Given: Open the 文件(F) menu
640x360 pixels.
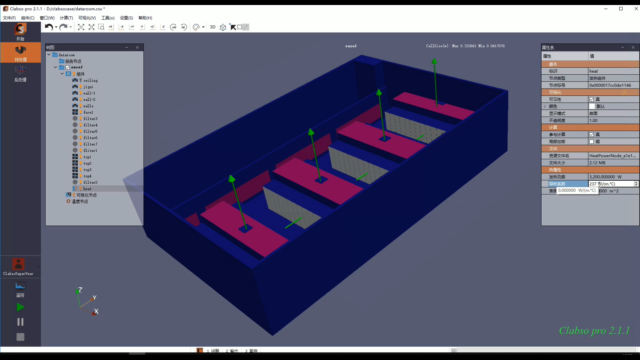Looking at the screenshot, I should pos(9,18).
